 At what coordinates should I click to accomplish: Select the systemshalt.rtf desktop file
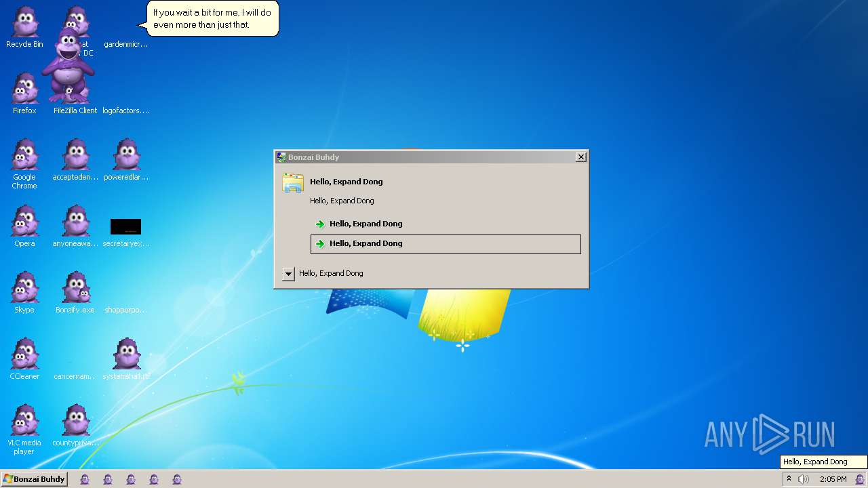(x=126, y=359)
